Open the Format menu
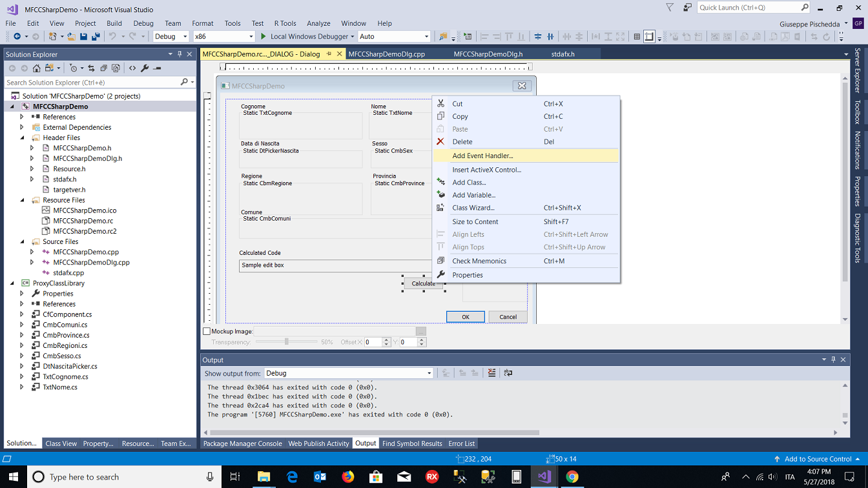868x488 pixels. (203, 23)
